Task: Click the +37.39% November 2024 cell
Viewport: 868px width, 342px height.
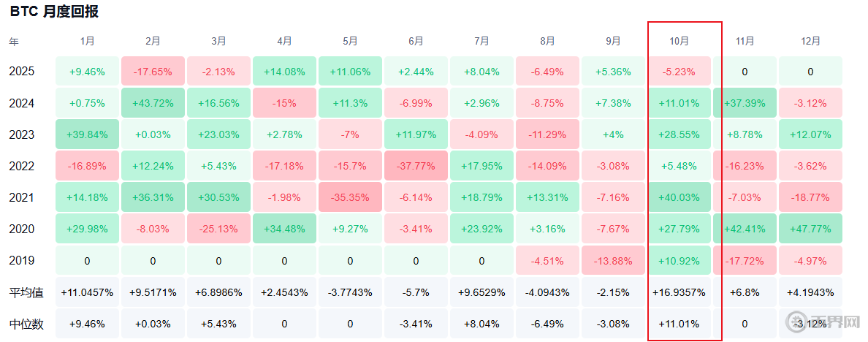Action: click(x=745, y=103)
